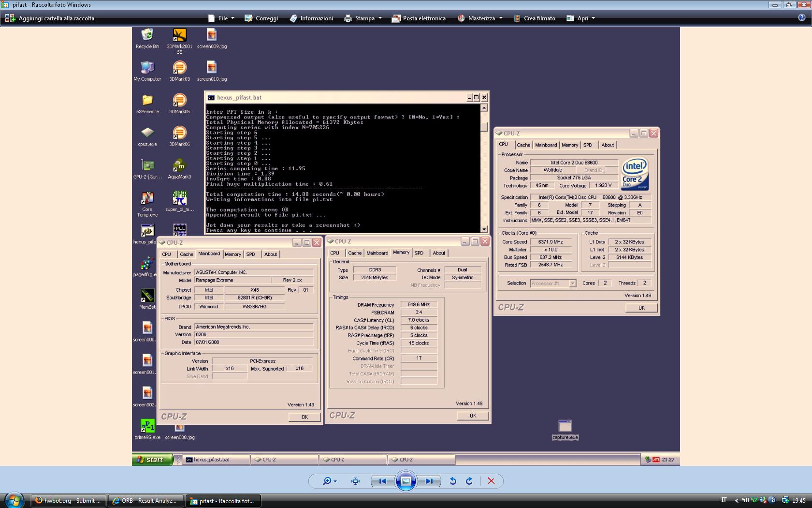
Task: Click the 3DMark06 desktop icon
Action: pos(179,136)
